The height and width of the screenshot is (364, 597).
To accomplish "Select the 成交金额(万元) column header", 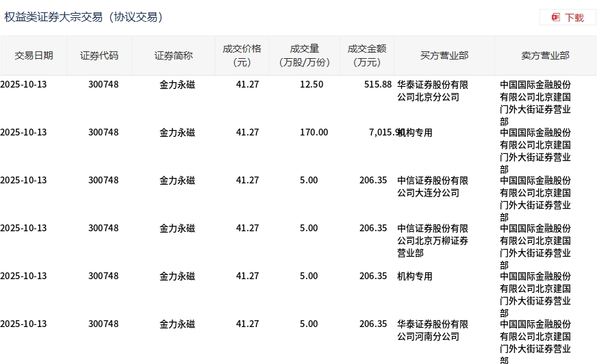I will click(367, 55).
